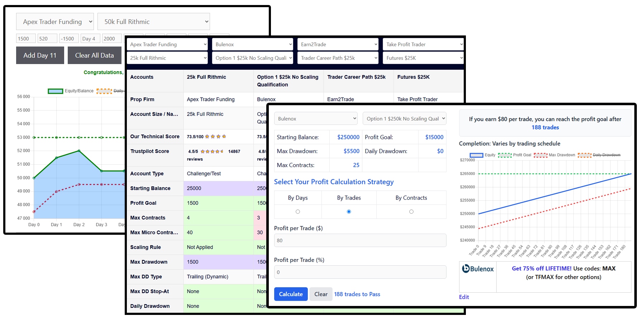The height and width of the screenshot is (321, 644).
Task: Toggle the red Max Drawdown legend swatch
Action: (x=540, y=155)
